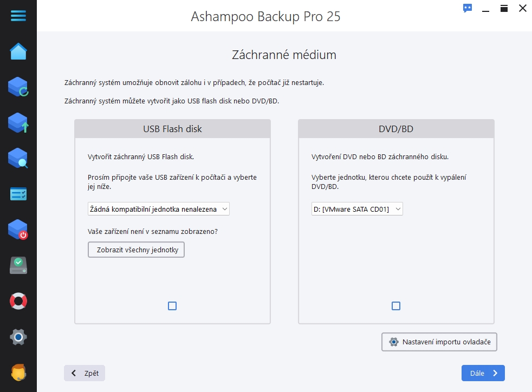Click the cube with red power symbol
The height and width of the screenshot is (392, 532).
click(18, 230)
